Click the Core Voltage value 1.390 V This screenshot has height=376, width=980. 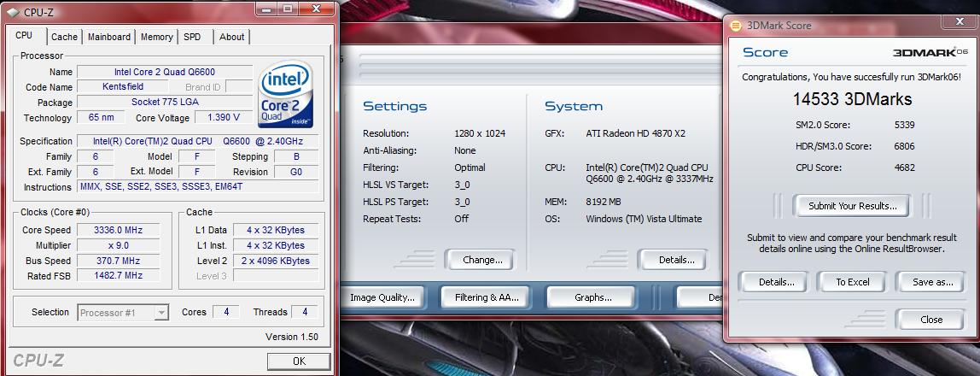[x=223, y=118]
